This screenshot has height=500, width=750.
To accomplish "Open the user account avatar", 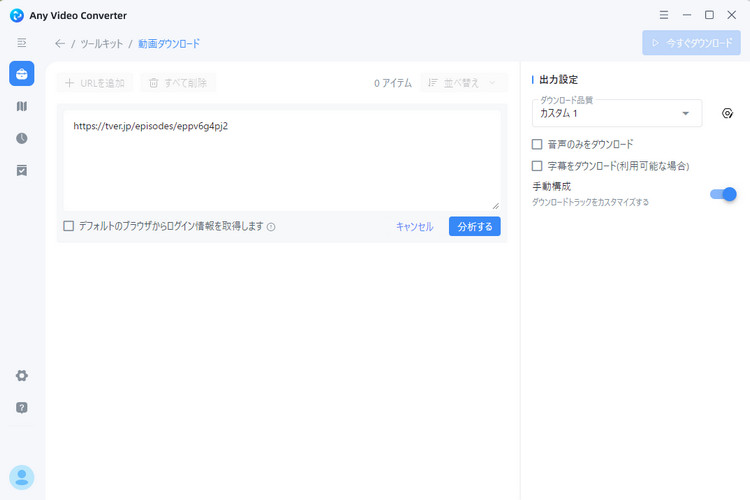I will tap(22, 477).
